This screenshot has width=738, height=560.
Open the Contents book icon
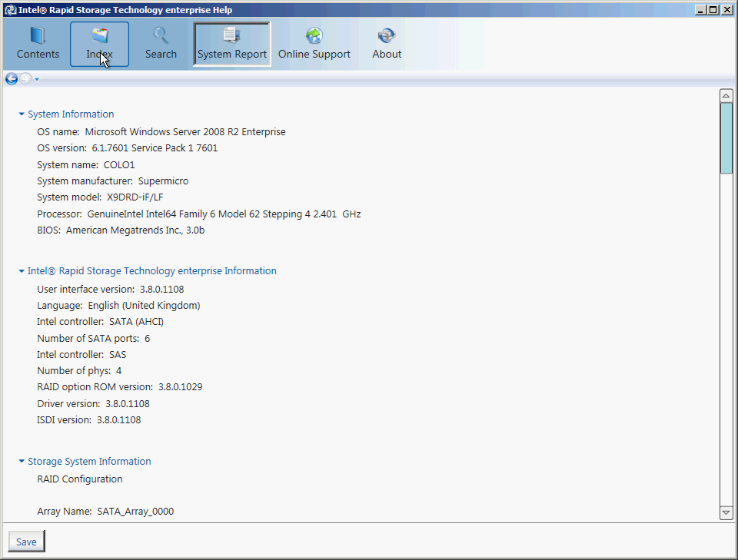(38, 36)
